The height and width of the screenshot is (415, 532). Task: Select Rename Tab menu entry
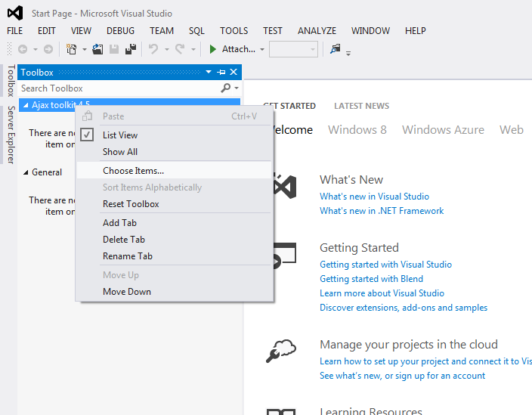coord(174,256)
